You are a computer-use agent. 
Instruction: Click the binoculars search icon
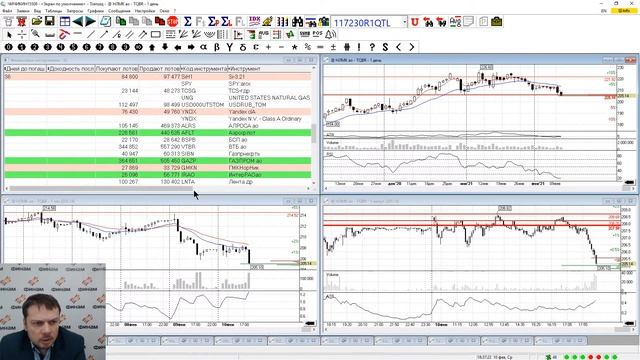click(x=297, y=22)
